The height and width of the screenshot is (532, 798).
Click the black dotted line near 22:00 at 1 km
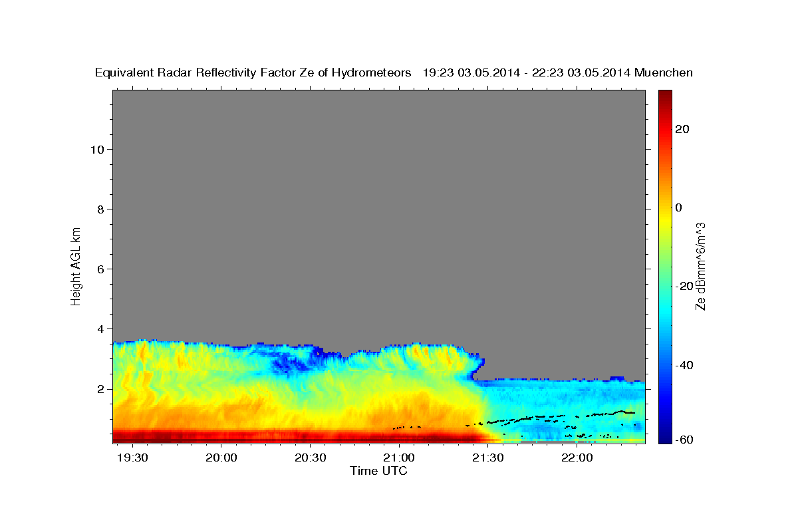tap(579, 416)
